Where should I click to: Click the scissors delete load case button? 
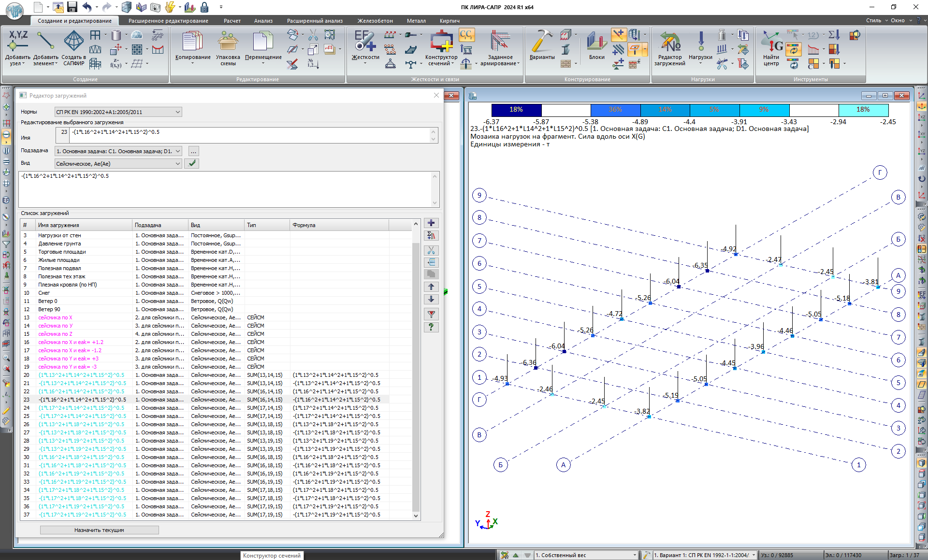click(x=431, y=250)
